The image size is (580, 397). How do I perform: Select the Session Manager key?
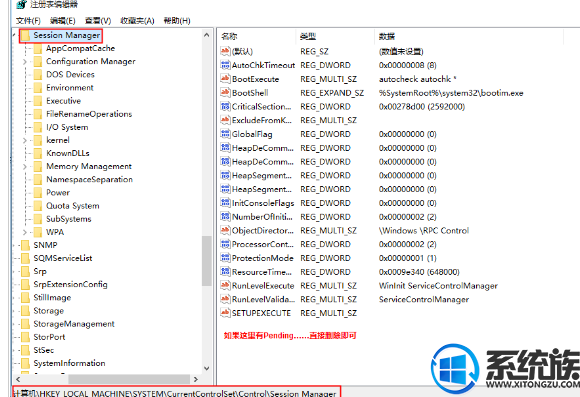pyautogui.click(x=67, y=36)
